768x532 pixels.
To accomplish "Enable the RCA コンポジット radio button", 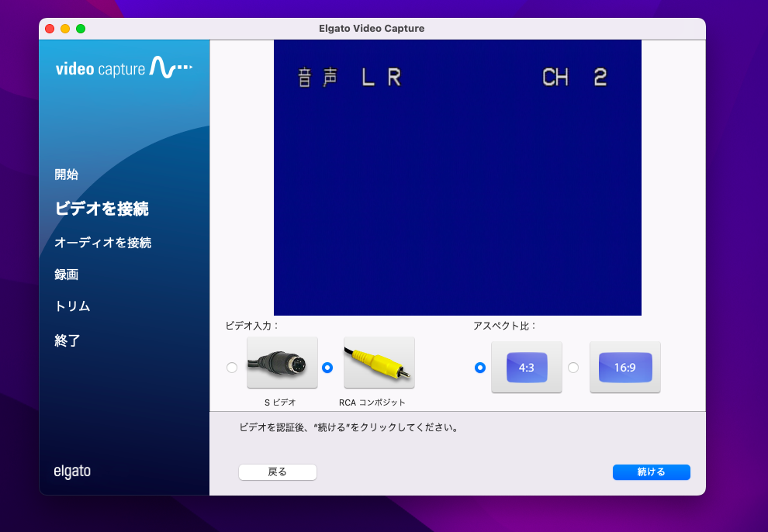I will tap(327, 368).
